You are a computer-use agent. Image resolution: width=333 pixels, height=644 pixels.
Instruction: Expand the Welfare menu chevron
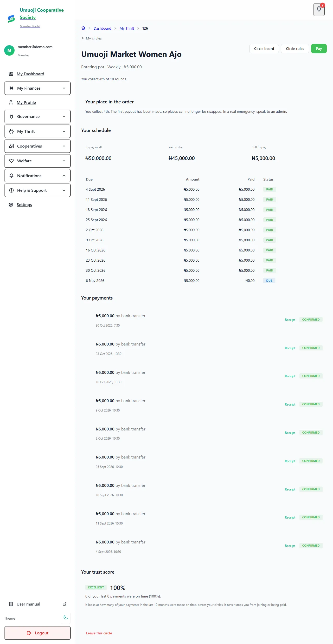pyautogui.click(x=64, y=161)
